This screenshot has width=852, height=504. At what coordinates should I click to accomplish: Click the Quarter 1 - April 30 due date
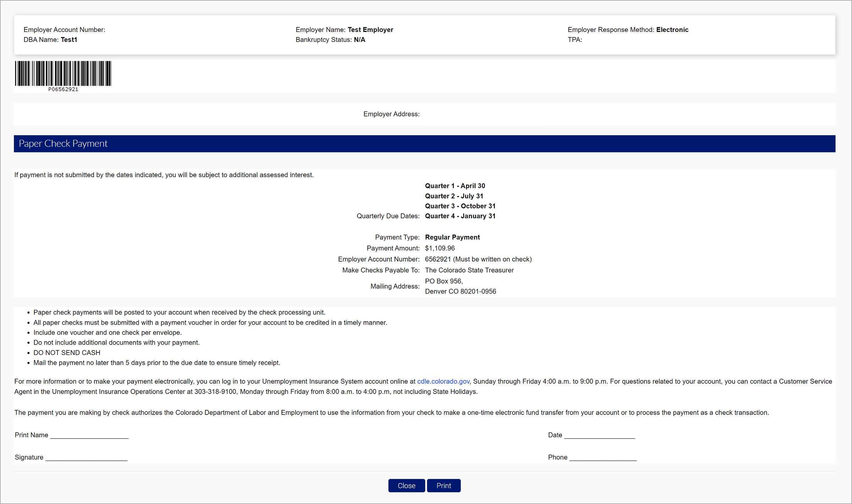coord(455,186)
